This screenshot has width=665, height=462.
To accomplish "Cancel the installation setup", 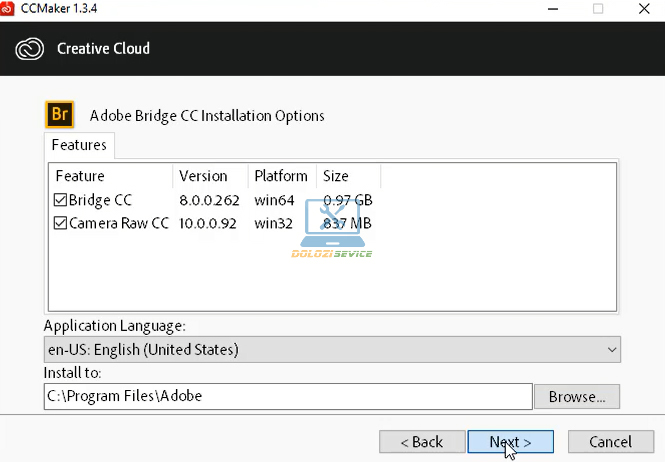I will pos(610,441).
